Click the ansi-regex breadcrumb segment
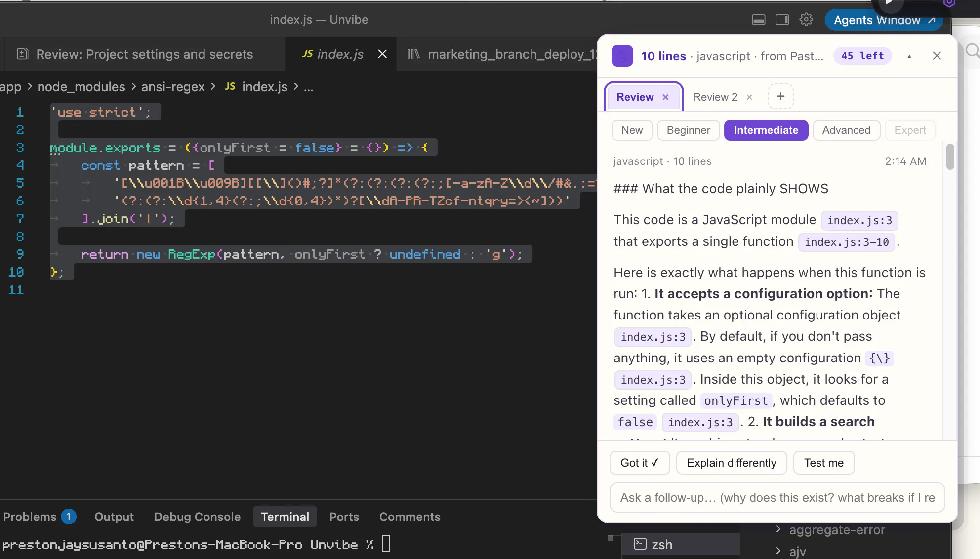 [x=173, y=87]
